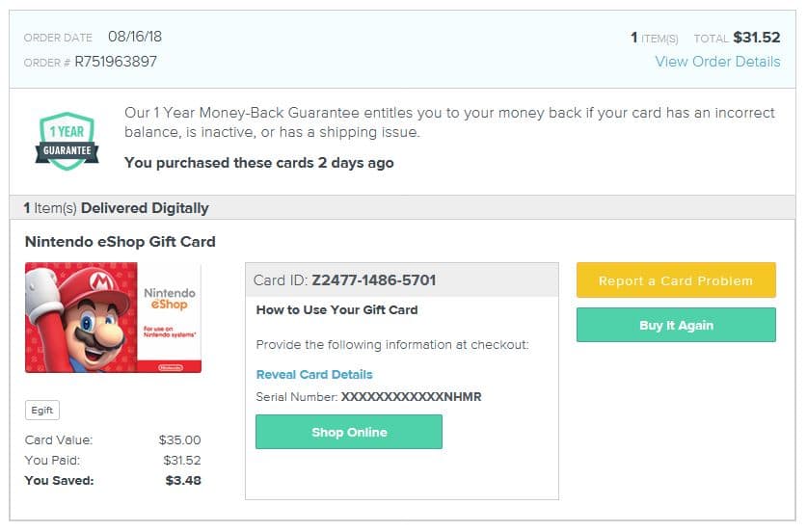Screen dimensions: 807x532
Task: Select the Card ID Z2477-1486-5701 text
Action: coord(345,280)
